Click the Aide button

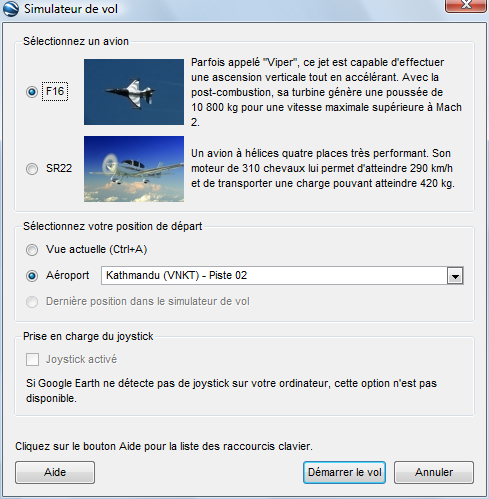[x=55, y=472]
